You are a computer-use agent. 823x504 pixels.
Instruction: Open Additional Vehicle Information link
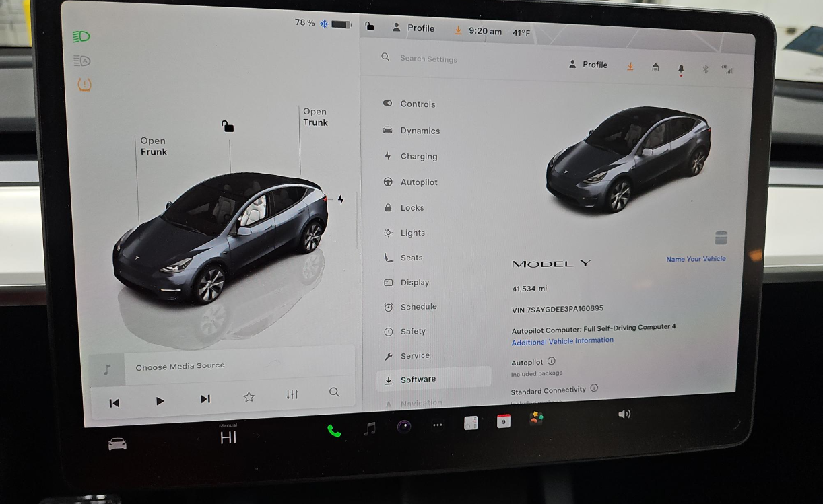562,341
